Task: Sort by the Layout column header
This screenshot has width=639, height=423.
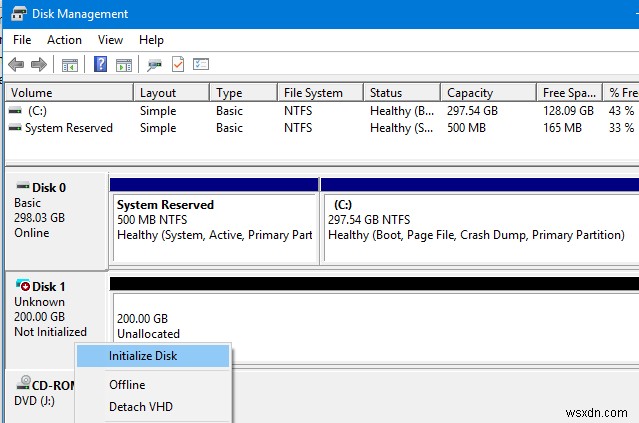Action: [172, 93]
